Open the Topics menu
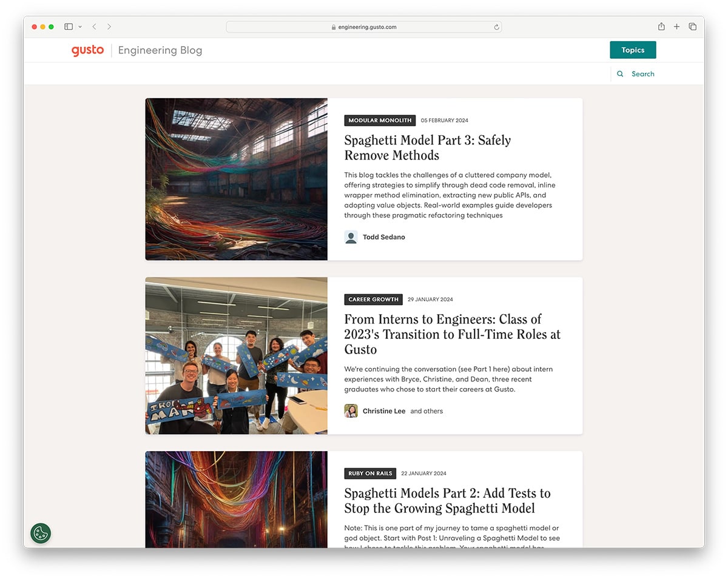The image size is (728, 579). point(633,50)
